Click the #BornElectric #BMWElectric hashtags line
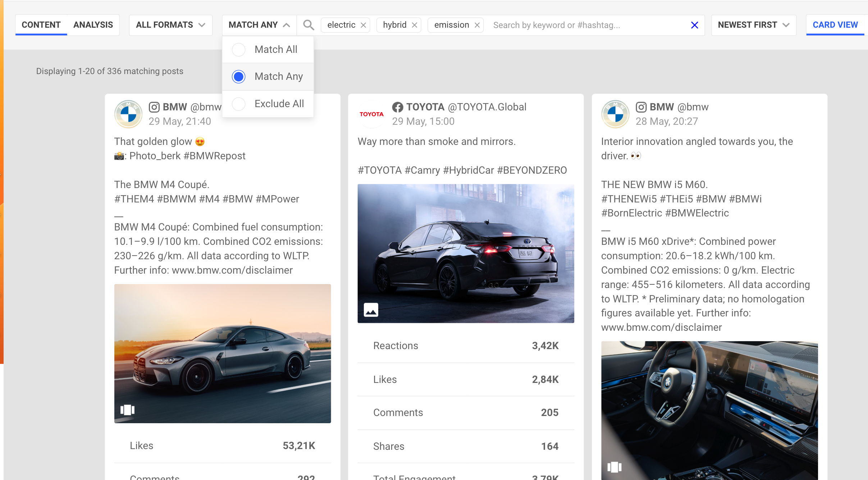The height and width of the screenshot is (480, 868). [665, 213]
